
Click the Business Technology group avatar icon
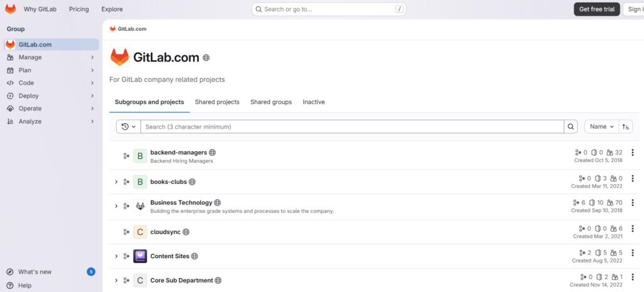coord(140,206)
